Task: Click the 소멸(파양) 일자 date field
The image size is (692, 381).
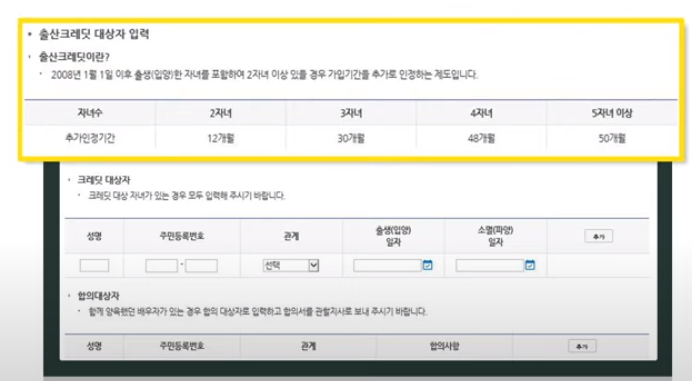Action: (490, 265)
